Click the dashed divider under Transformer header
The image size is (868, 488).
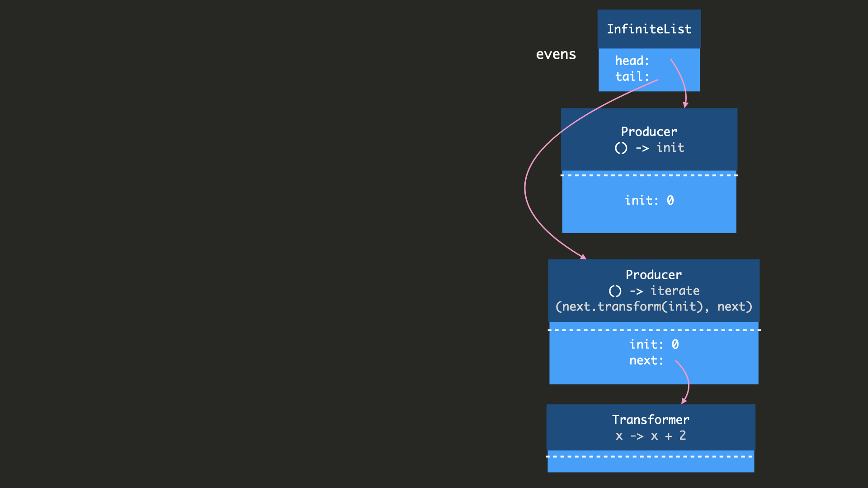pyautogui.click(x=650, y=456)
